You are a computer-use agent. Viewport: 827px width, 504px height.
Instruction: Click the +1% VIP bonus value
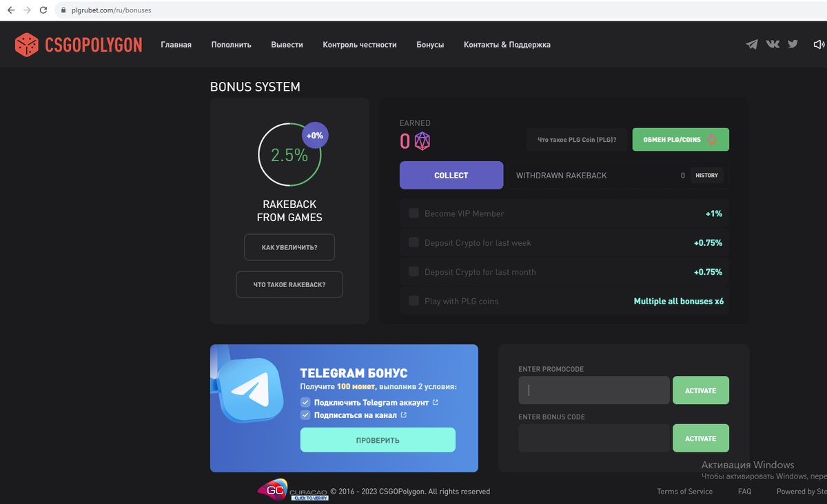(x=714, y=213)
